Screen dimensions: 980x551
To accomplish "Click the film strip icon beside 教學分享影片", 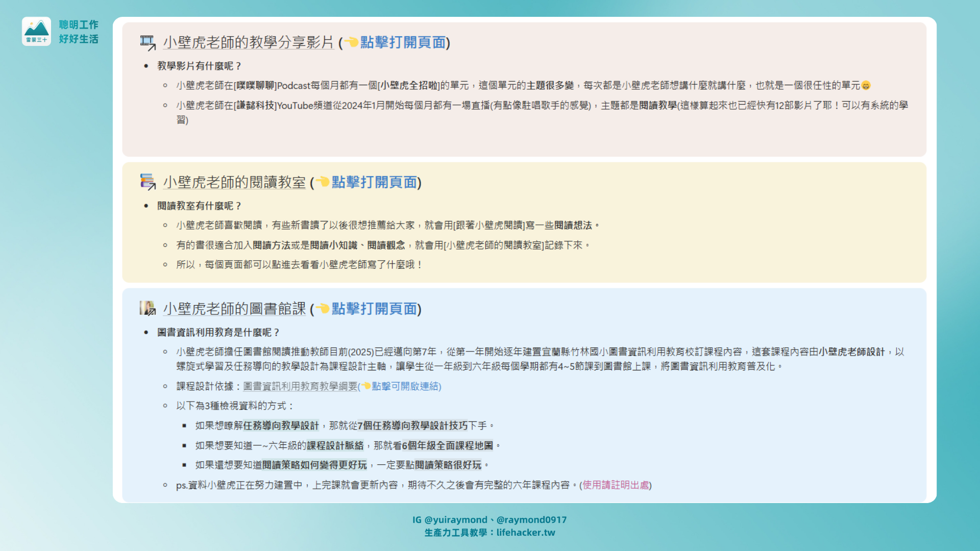I will (148, 43).
